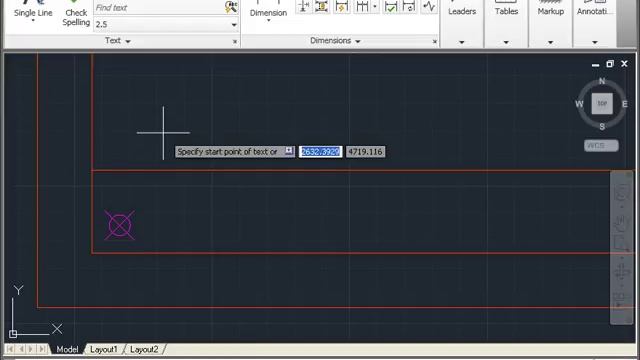The width and height of the screenshot is (640, 360).
Task: Minimize the drawing window
Action: pos(596,64)
